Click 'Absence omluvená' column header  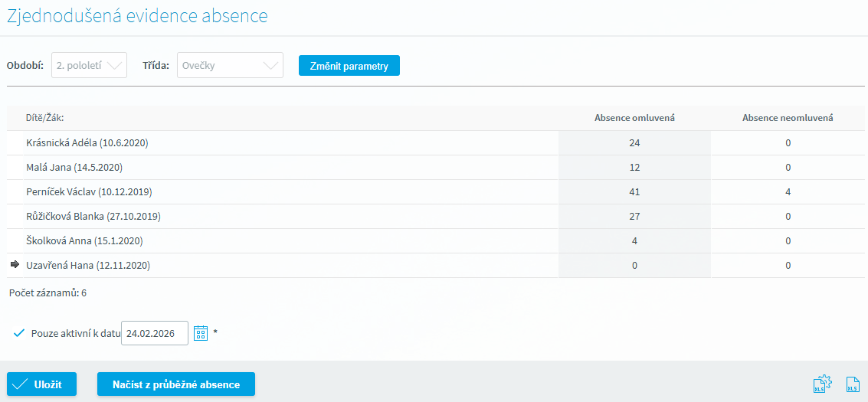click(634, 118)
